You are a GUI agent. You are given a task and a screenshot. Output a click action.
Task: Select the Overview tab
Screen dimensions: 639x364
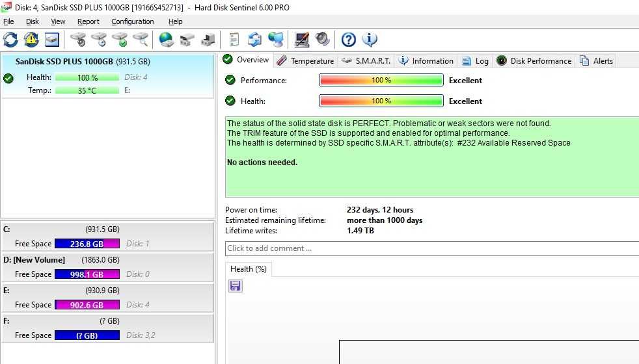[246, 60]
